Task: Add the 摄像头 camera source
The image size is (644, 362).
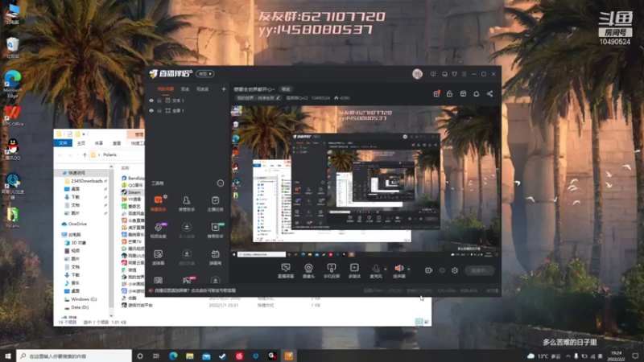Action: click(x=308, y=270)
